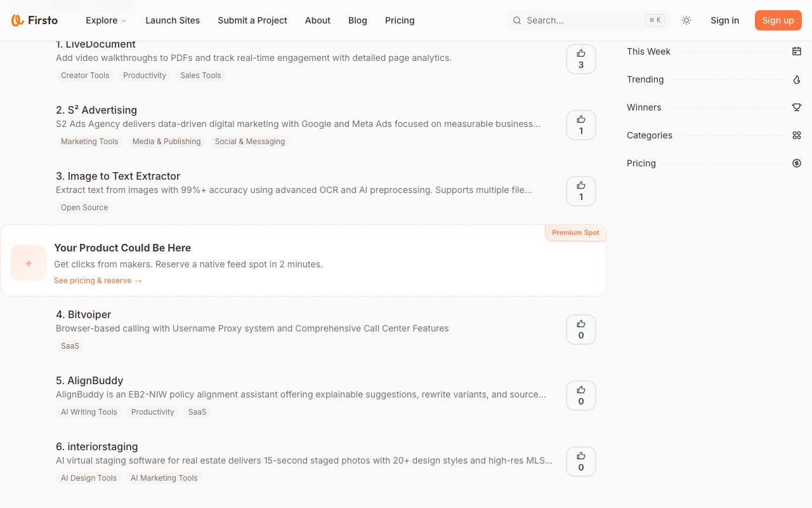The height and width of the screenshot is (508, 812).
Task: Select the Open Source tag
Action: pos(84,208)
